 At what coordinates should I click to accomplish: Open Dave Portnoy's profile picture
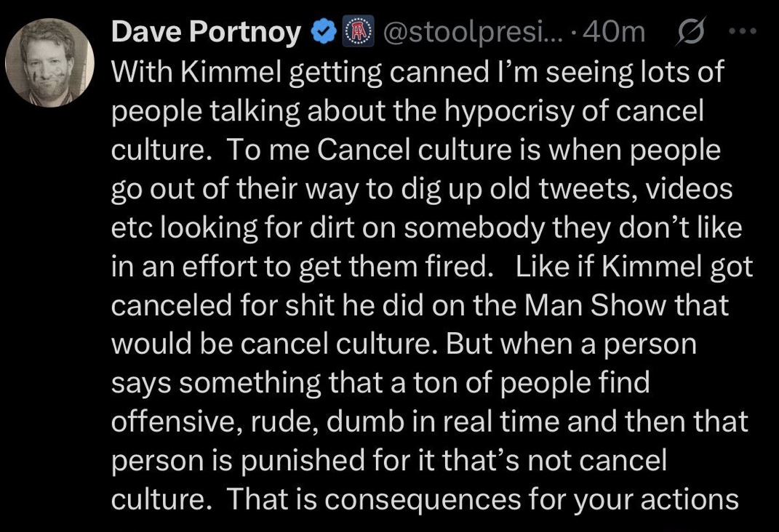coord(51,65)
